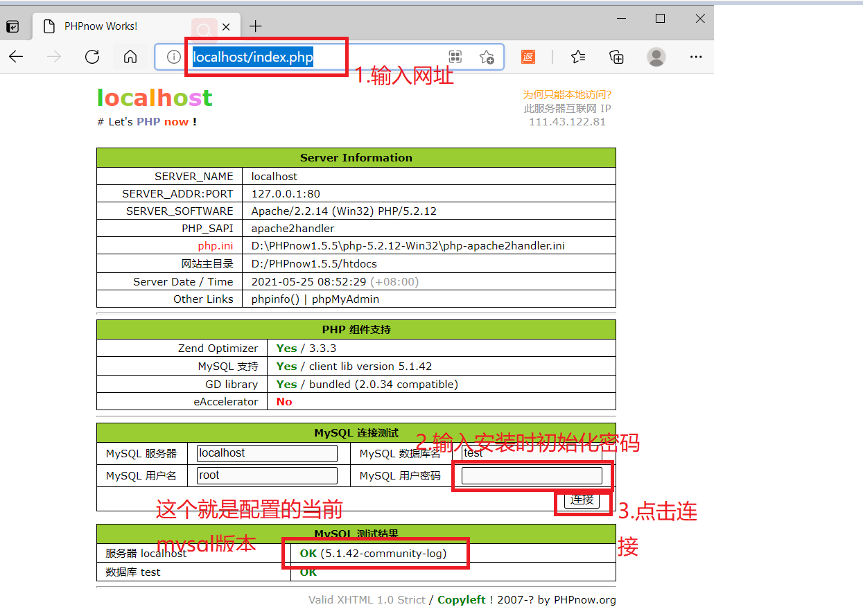
Task: Open the user profile avatar
Action: coord(656,57)
